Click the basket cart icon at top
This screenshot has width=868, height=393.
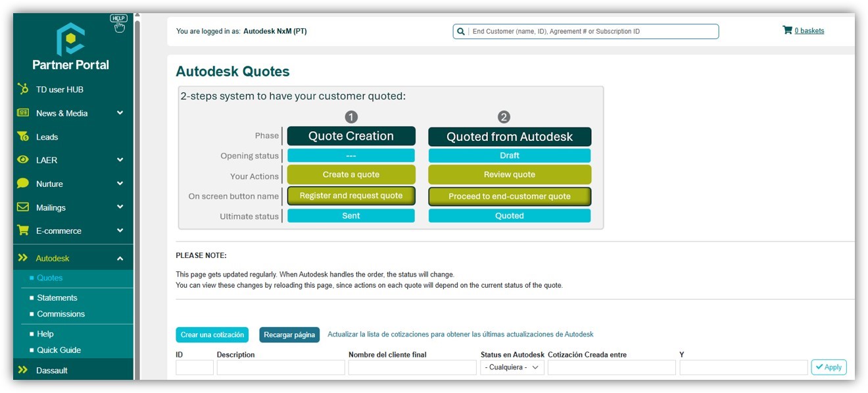(787, 30)
